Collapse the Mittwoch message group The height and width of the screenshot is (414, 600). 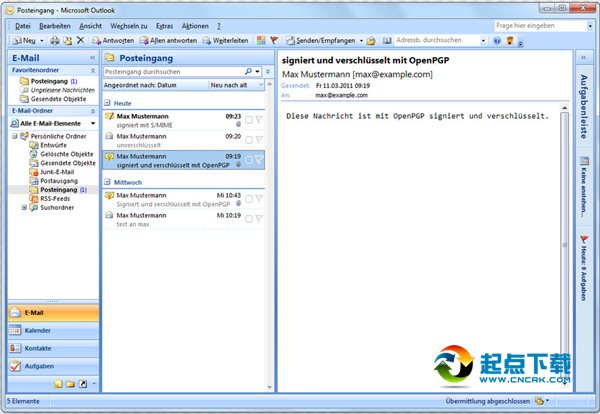click(108, 182)
